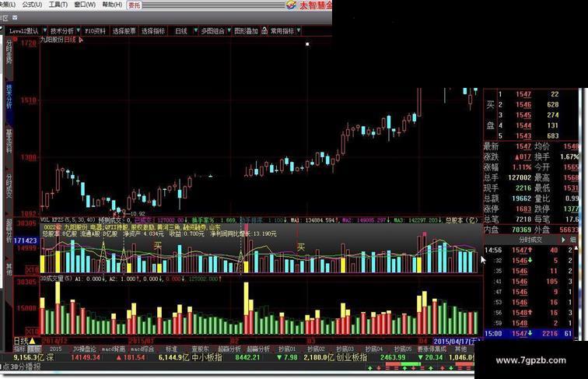Select the 标准 indicator tab

(171, 349)
